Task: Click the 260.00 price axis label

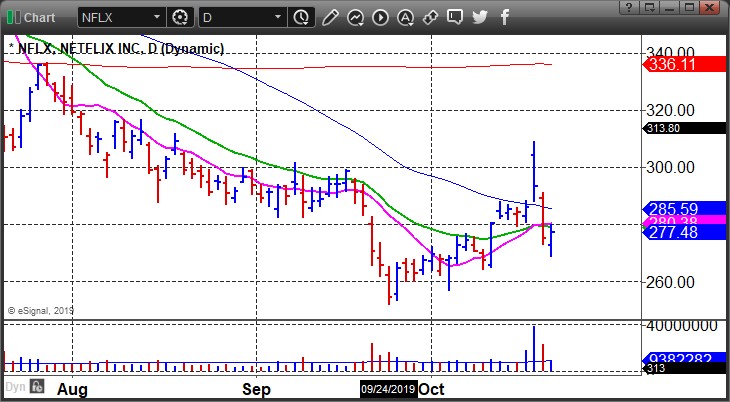Action: point(671,282)
